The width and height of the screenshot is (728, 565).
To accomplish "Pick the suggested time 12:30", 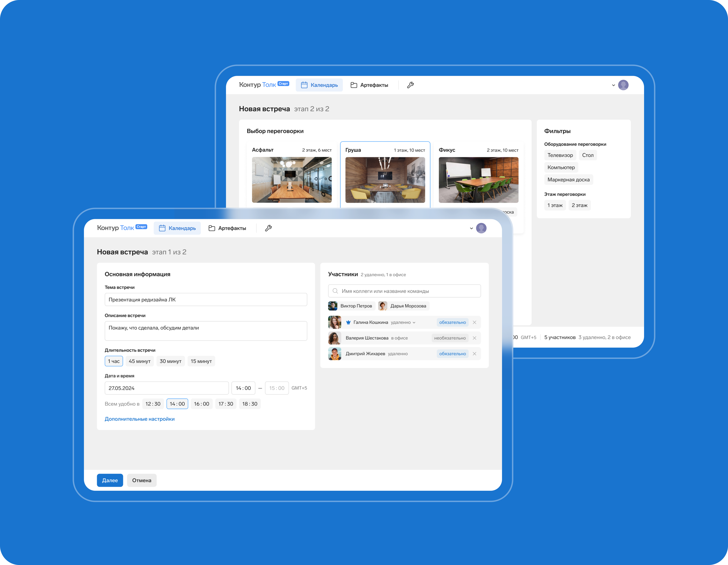I will click(x=153, y=404).
